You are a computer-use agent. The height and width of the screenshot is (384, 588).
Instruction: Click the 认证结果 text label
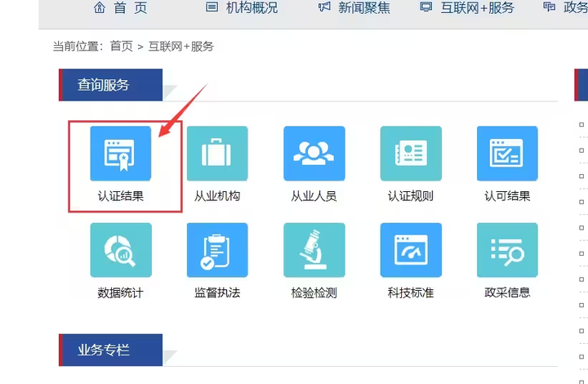pos(121,196)
